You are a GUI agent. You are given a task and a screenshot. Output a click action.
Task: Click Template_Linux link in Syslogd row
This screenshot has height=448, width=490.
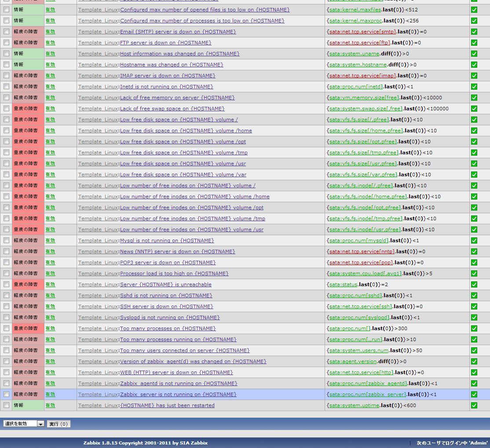(98, 317)
